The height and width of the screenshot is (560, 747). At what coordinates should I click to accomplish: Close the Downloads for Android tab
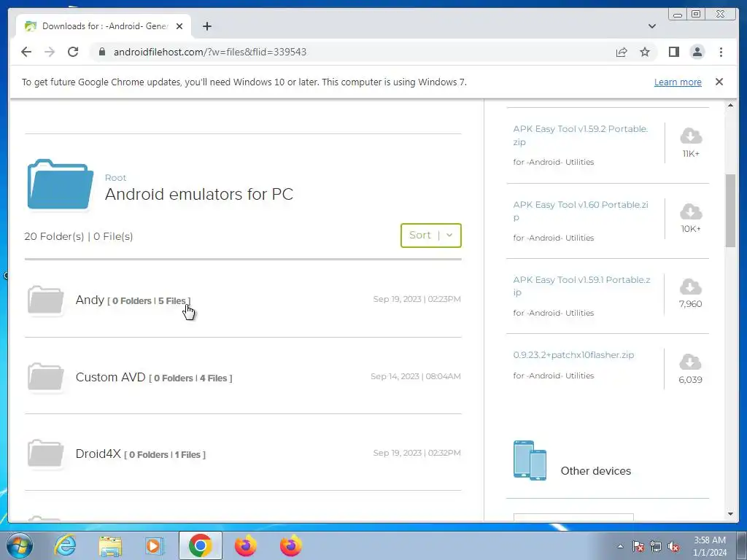(x=179, y=26)
